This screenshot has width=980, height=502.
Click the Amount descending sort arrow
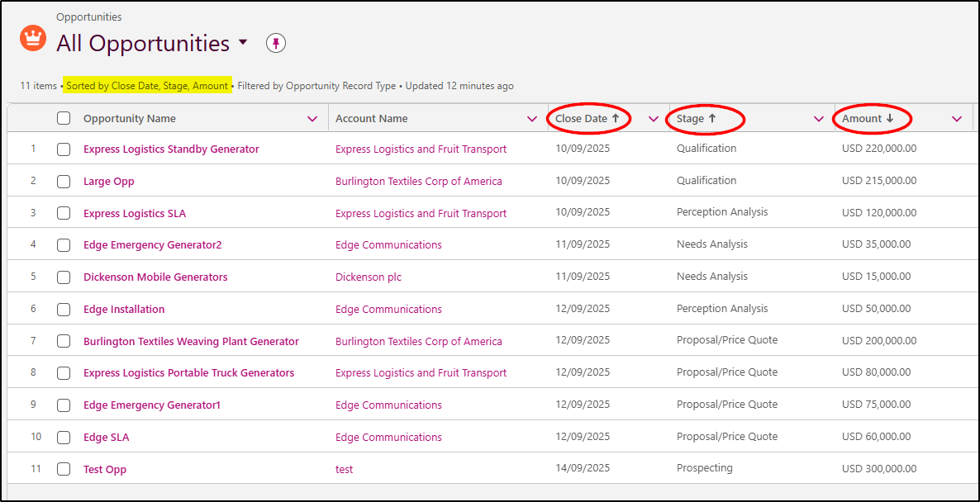(890, 119)
